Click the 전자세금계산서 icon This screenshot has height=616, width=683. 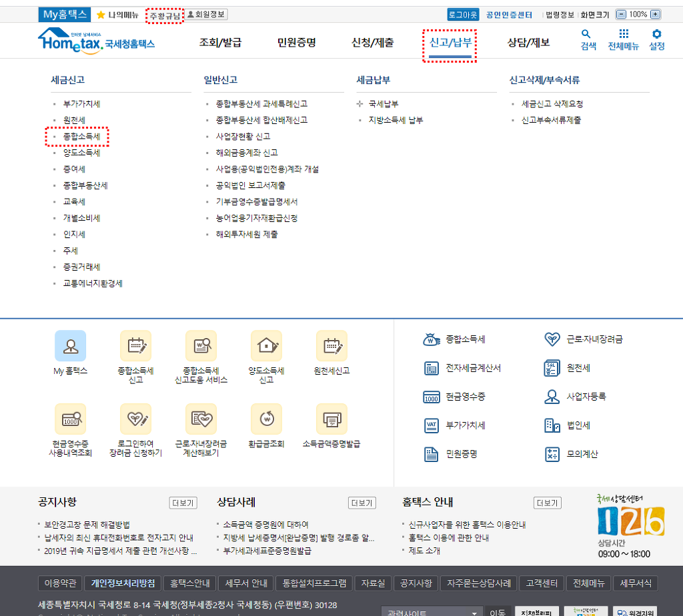click(x=432, y=368)
